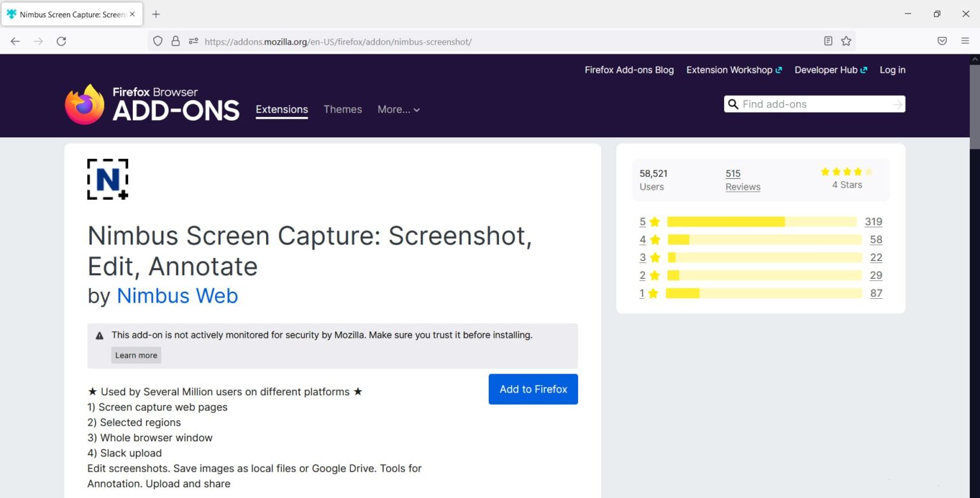Select the Extensions menu item
980x498 pixels.
coord(281,109)
